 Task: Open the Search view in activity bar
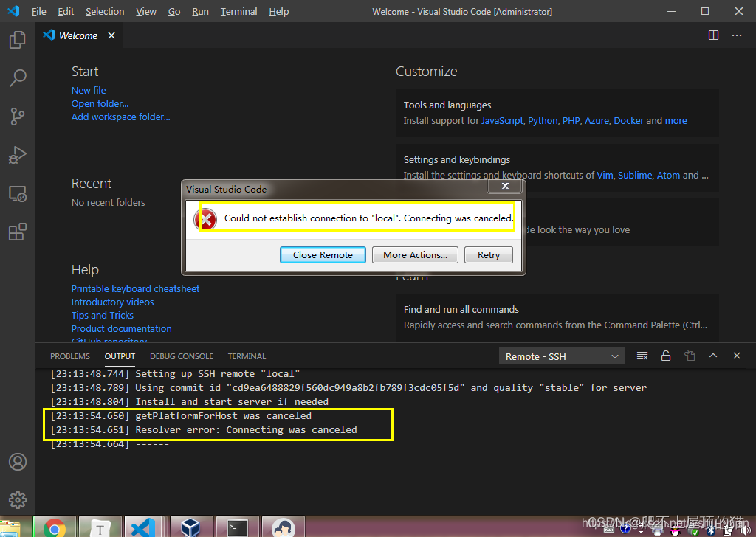pyautogui.click(x=18, y=77)
